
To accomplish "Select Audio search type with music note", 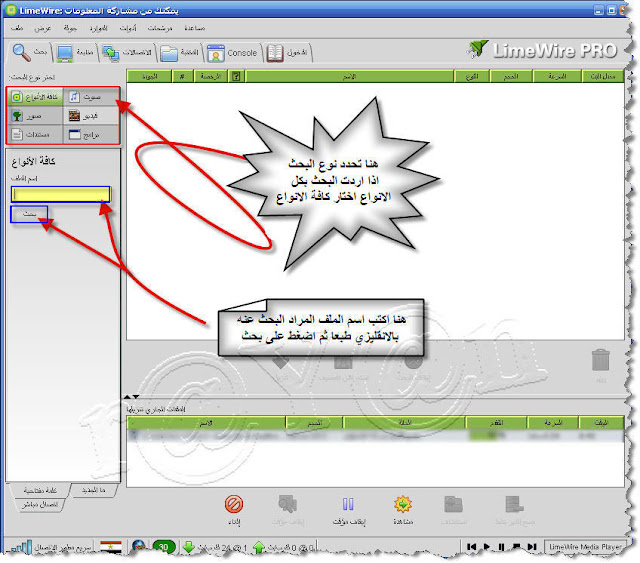I will point(91,97).
